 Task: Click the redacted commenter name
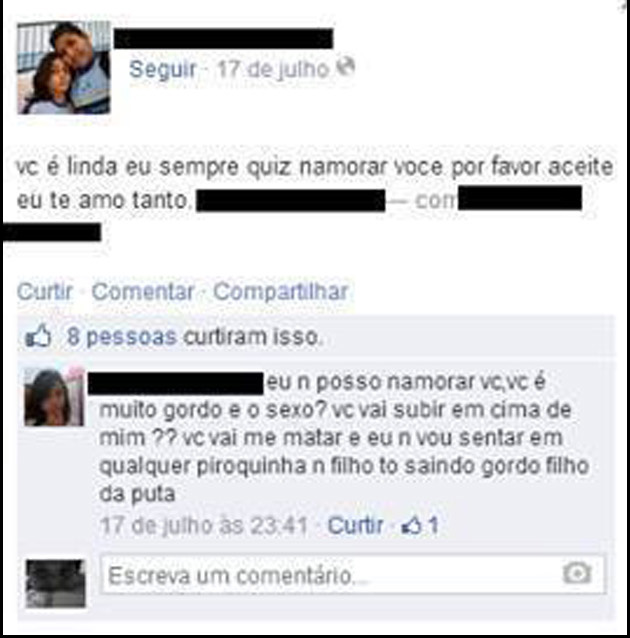tap(176, 383)
